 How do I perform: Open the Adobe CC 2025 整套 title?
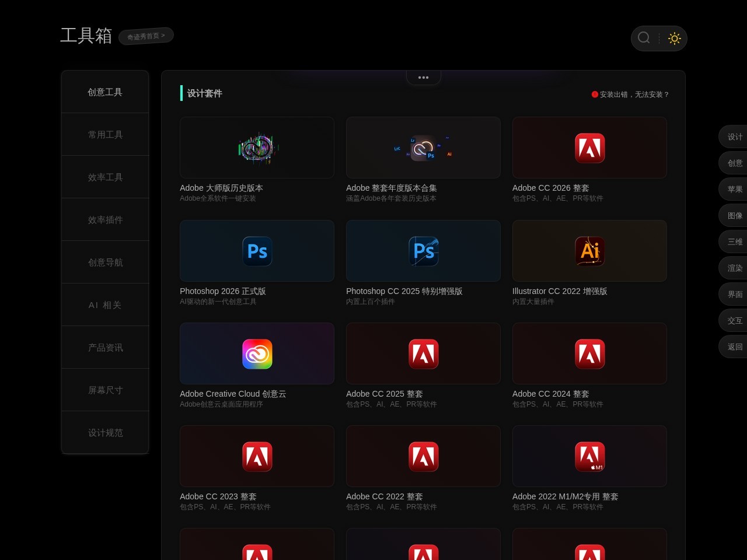385,394
